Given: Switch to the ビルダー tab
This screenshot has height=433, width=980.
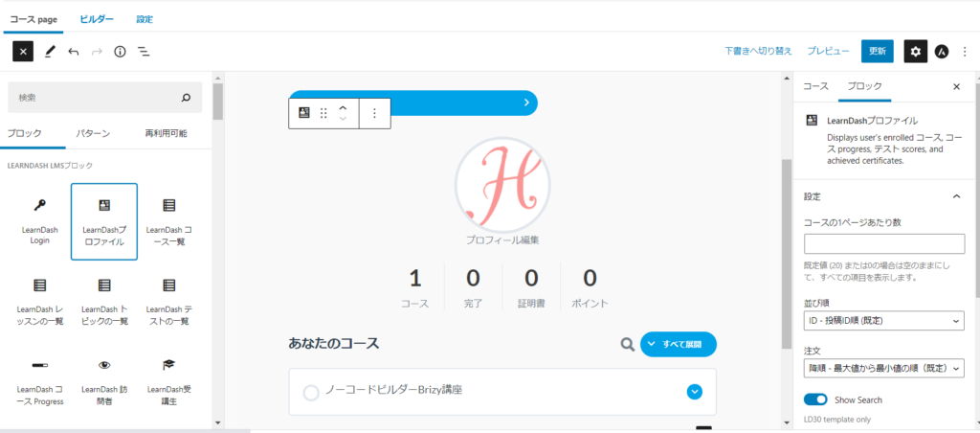Looking at the screenshot, I should (97, 19).
